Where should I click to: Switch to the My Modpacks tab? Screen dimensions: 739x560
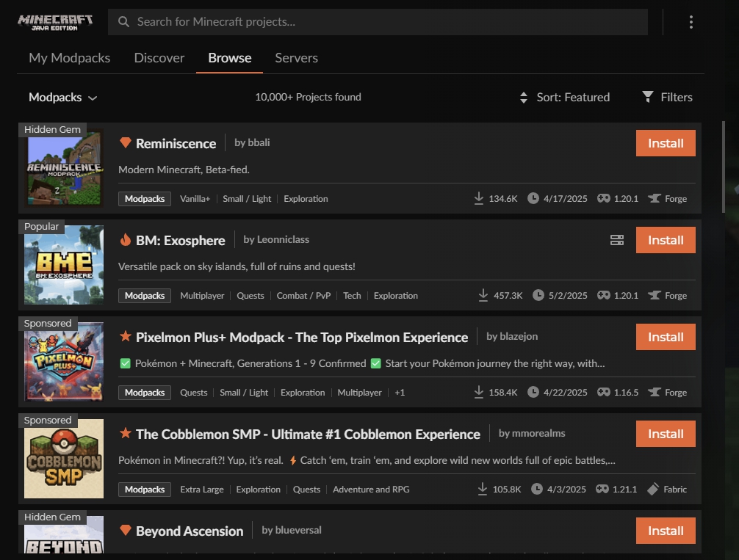[x=69, y=58]
